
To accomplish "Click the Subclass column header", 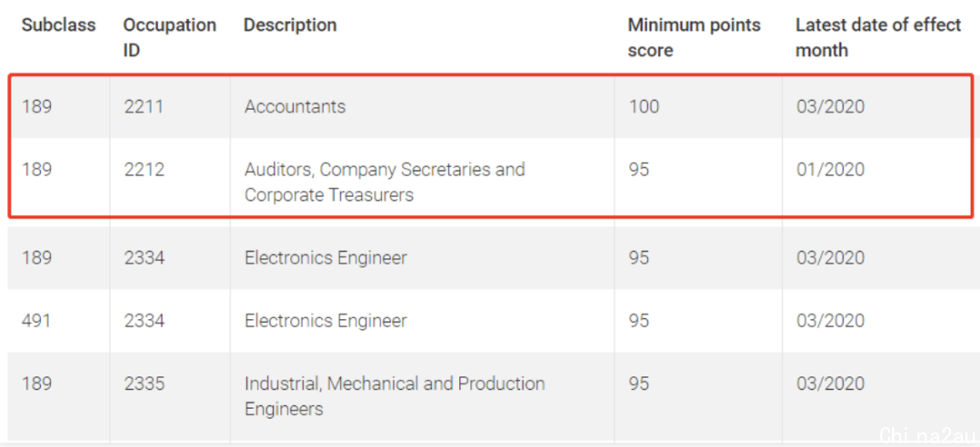I will click(x=59, y=25).
